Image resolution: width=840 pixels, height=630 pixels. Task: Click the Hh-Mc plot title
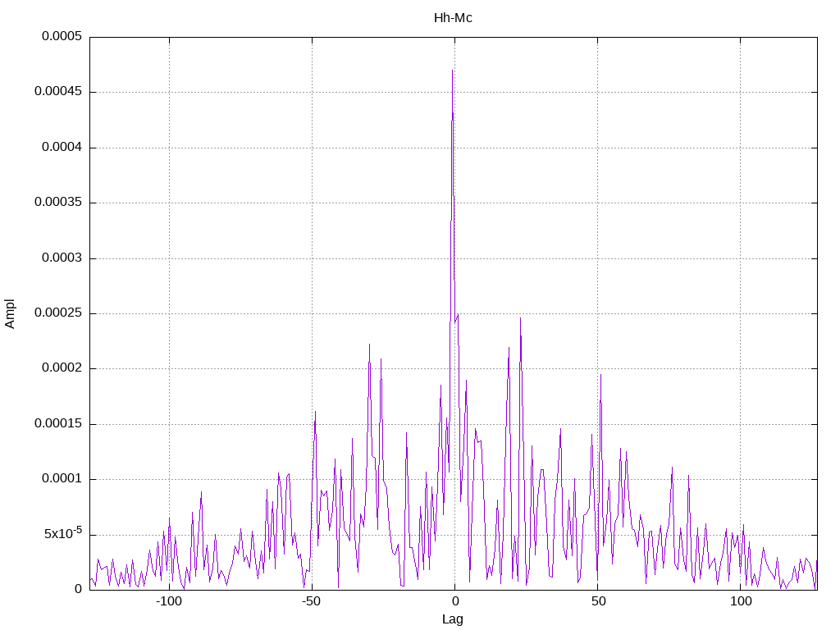453,18
